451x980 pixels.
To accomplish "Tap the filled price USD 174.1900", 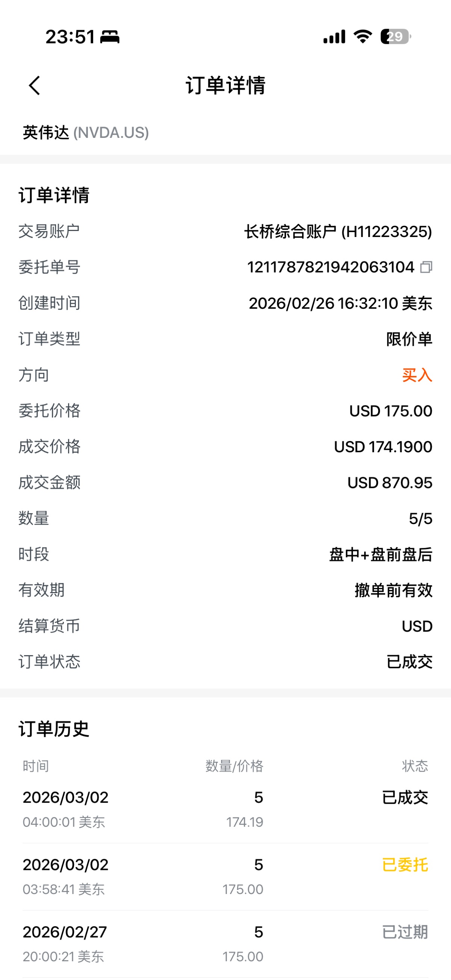I will tap(383, 447).
